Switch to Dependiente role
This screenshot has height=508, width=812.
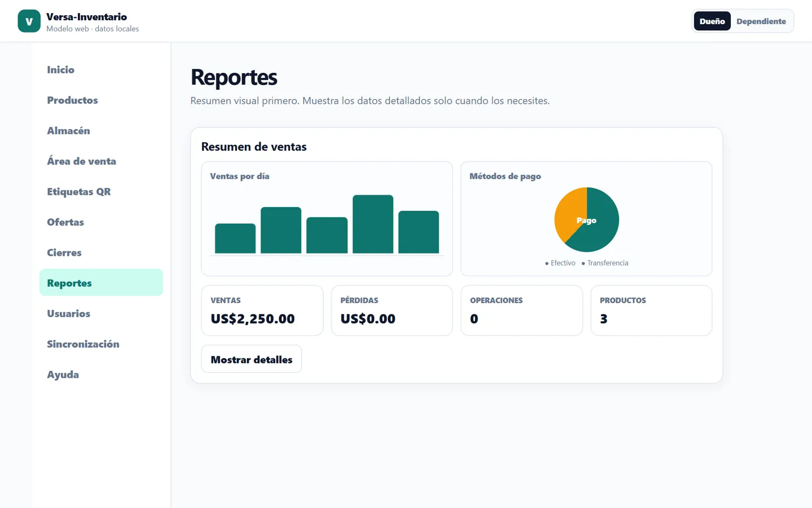(x=761, y=21)
